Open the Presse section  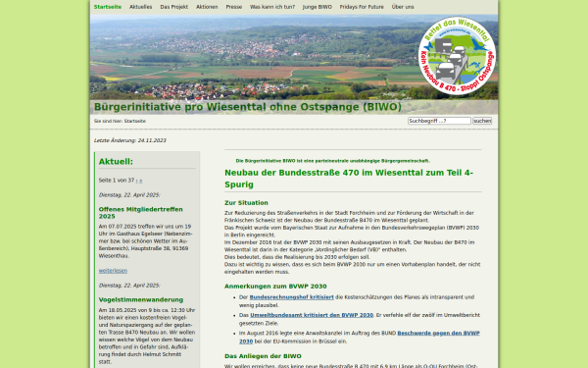[233, 7]
